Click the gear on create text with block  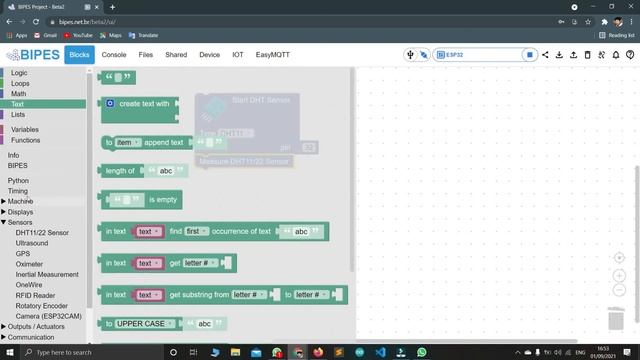(110, 104)
